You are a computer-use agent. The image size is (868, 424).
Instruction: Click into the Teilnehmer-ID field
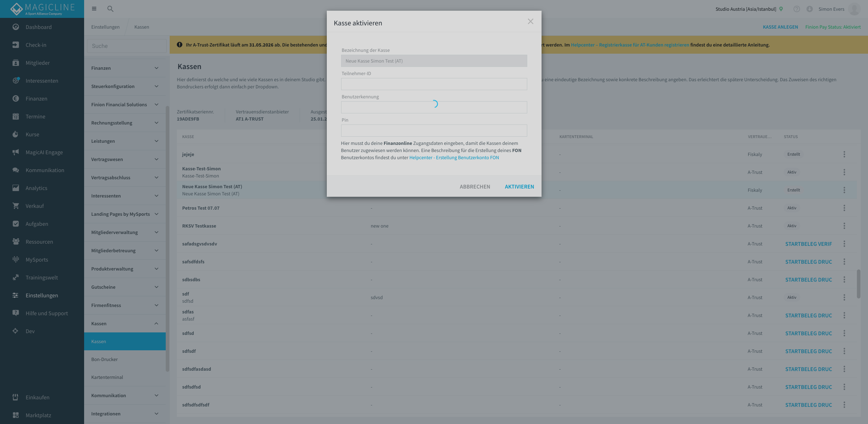(434, 84)
